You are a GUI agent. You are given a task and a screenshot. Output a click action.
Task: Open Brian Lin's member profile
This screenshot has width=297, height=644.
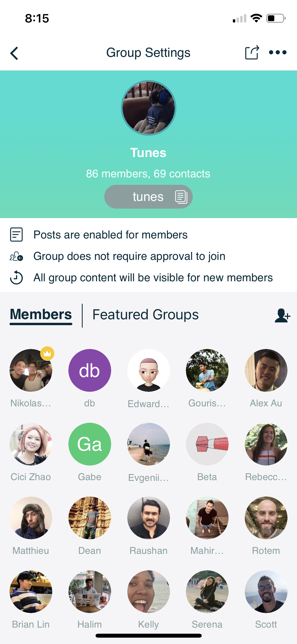(x=31, y=591)
